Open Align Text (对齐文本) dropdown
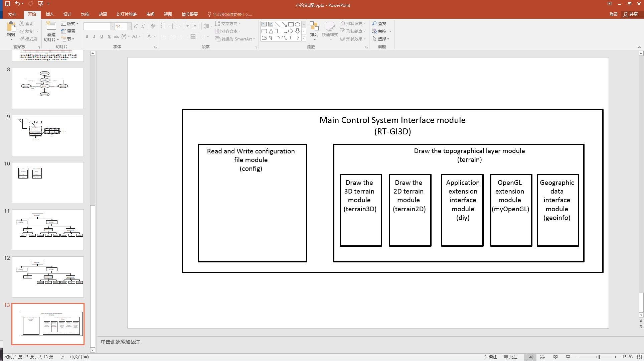644x361 pixels. pyautogui.click(x=228, y=31)
